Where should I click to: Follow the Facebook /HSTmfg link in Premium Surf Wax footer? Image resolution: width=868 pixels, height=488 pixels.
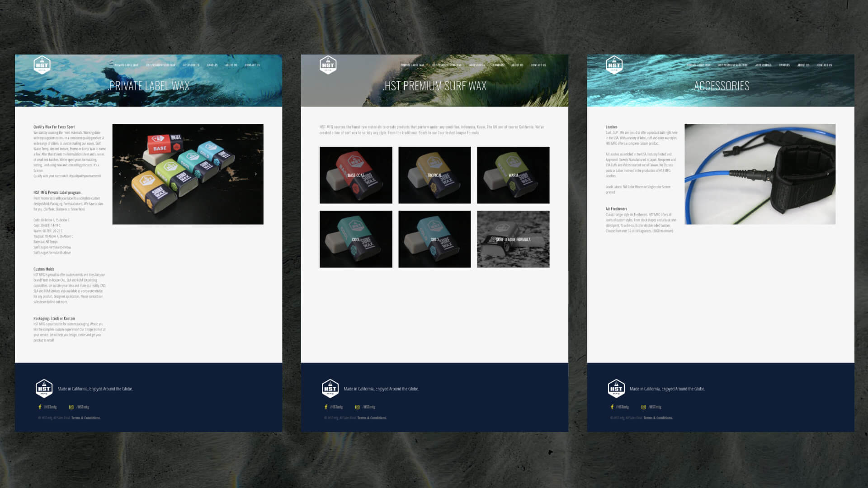336,407
